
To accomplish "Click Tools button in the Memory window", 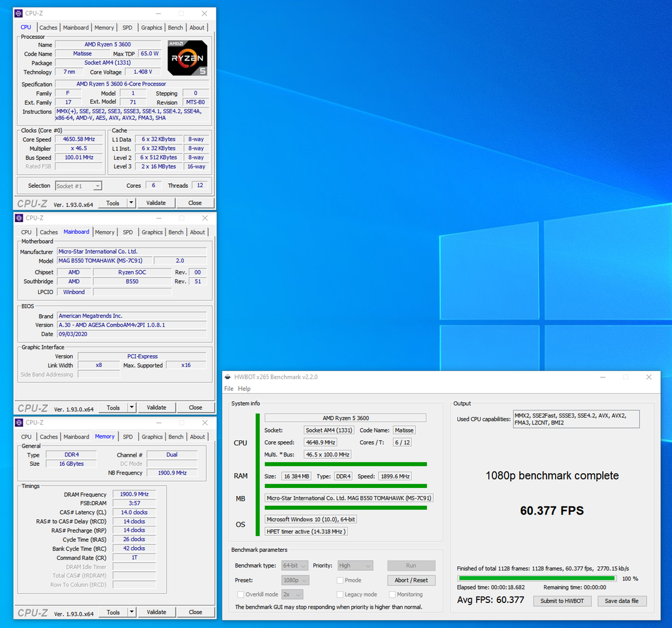I will 113,612.
